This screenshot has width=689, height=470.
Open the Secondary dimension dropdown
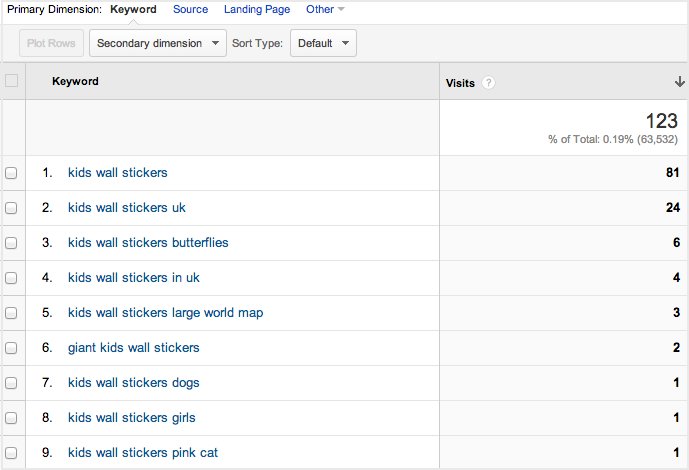click(158, 43)
